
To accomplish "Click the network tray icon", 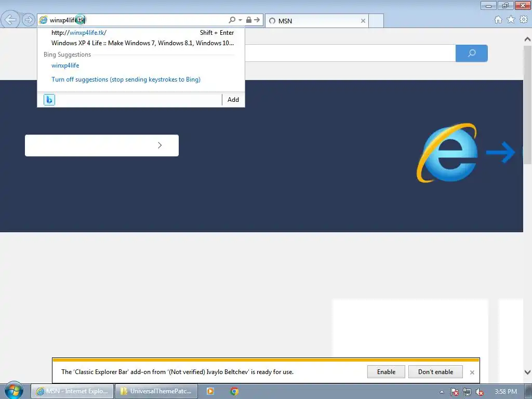I will click(x=467, y=392).
